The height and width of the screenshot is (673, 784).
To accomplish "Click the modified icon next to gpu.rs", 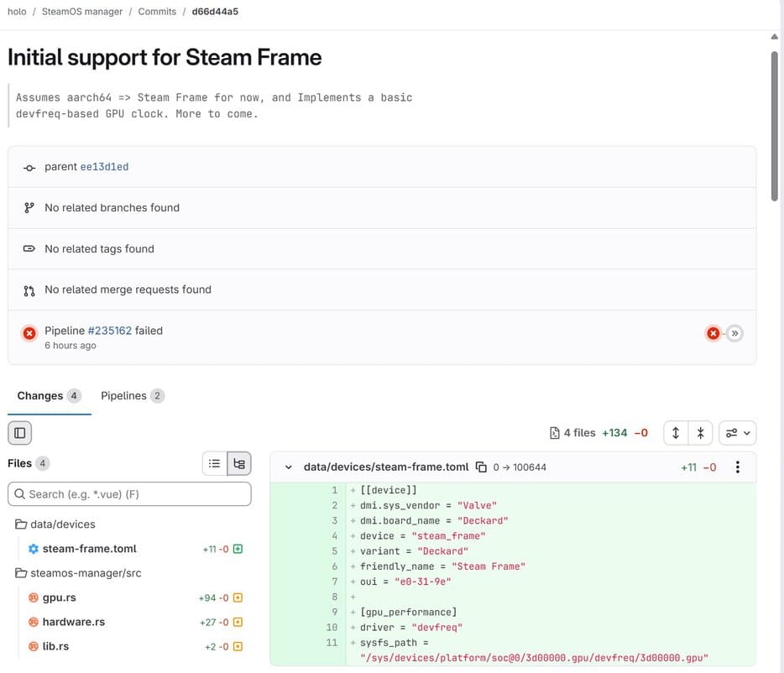I will [238, 597].
